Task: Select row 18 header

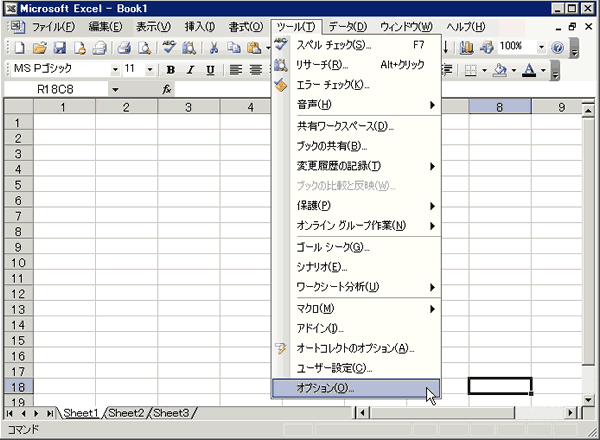Action: click(18, 386)
